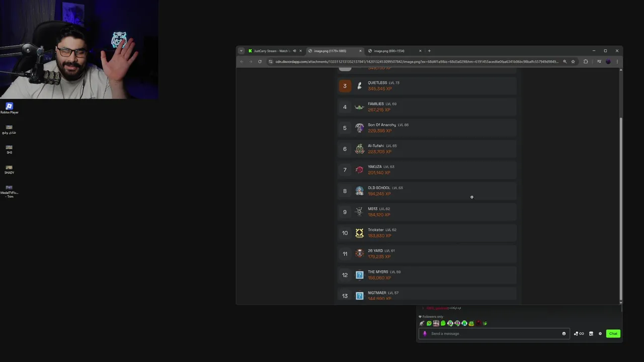Screen dimensions: 644x362
Task: Close the JustCarry Stream tab
Action: coord(300,51)
